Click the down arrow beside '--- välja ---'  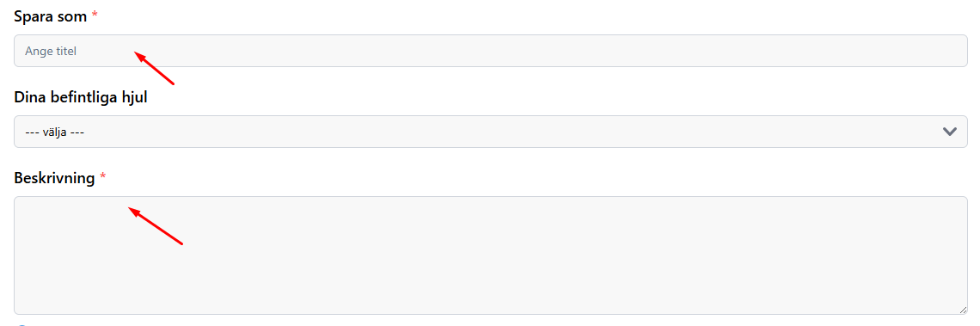(949, 132)
